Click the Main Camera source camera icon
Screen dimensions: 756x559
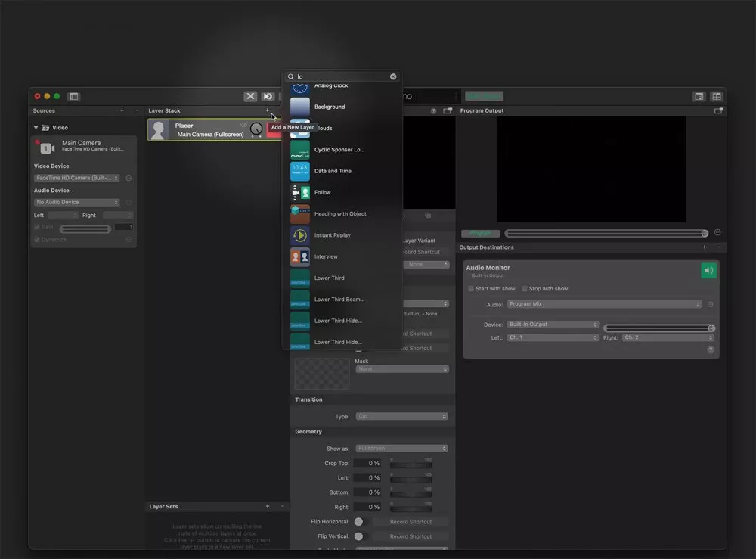tap(47, 148)
